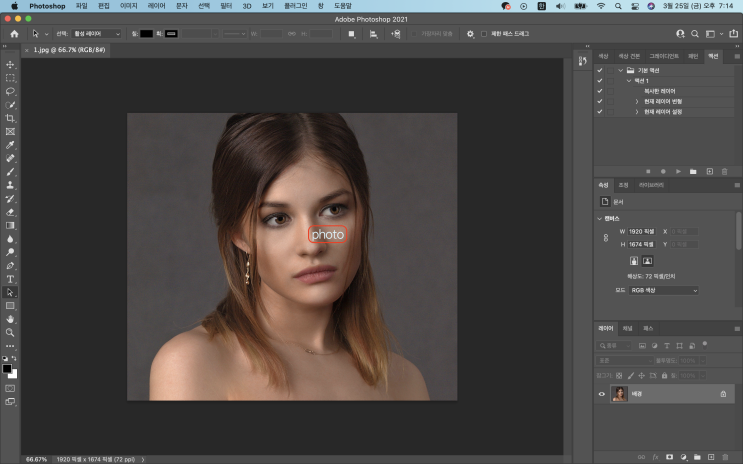Select the Eraser tool
Screen dimensions: 743x464
pyautogui.click(x=10, y=212)
